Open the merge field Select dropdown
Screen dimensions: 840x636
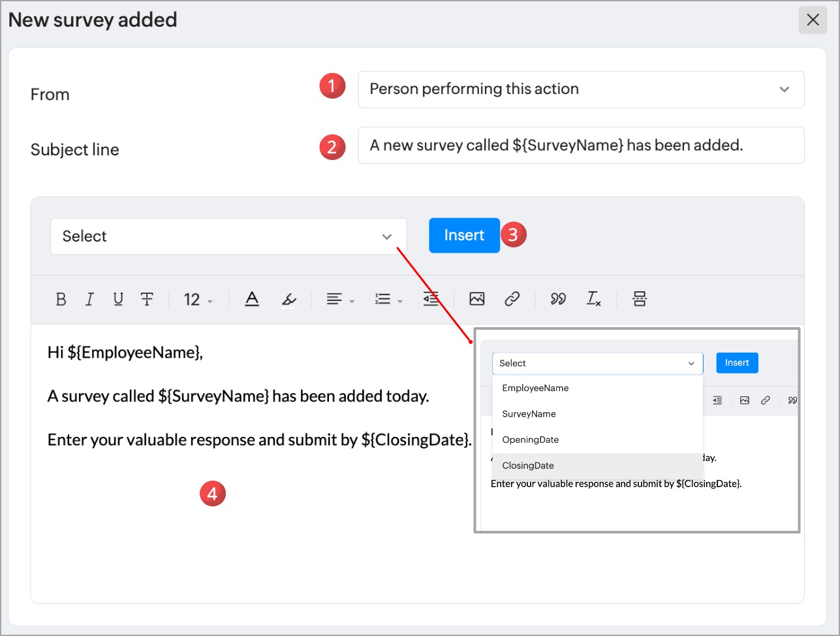click(x=228, y=236)
